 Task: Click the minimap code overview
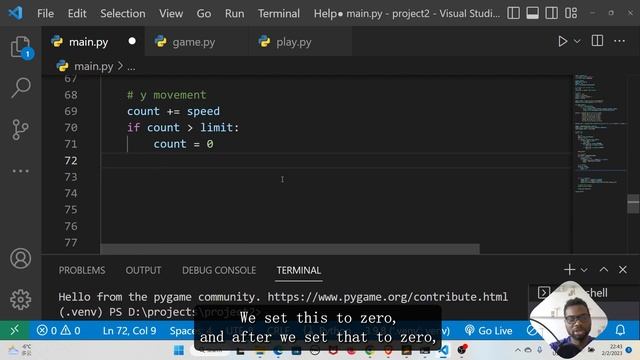pyautogui.click(x=599, y=135)
